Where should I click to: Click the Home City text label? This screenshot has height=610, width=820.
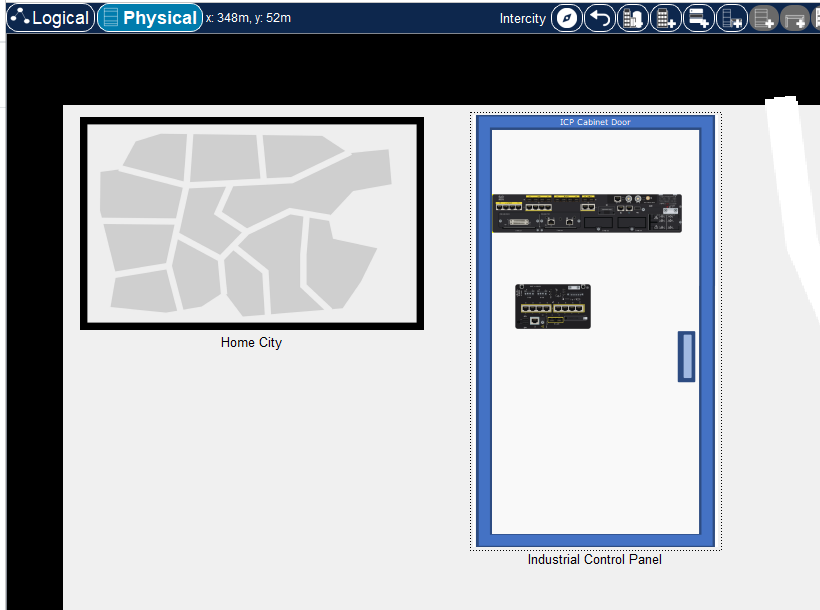point(251,342)
